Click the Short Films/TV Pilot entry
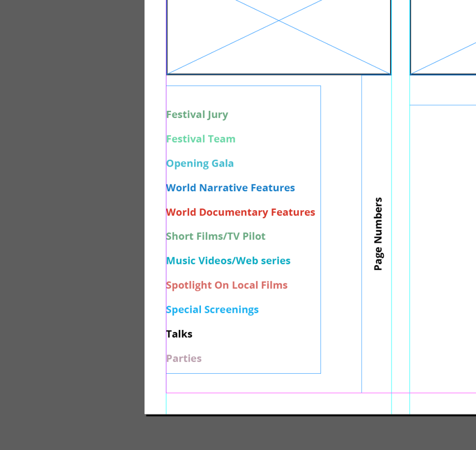 click(x=216, y=236)
